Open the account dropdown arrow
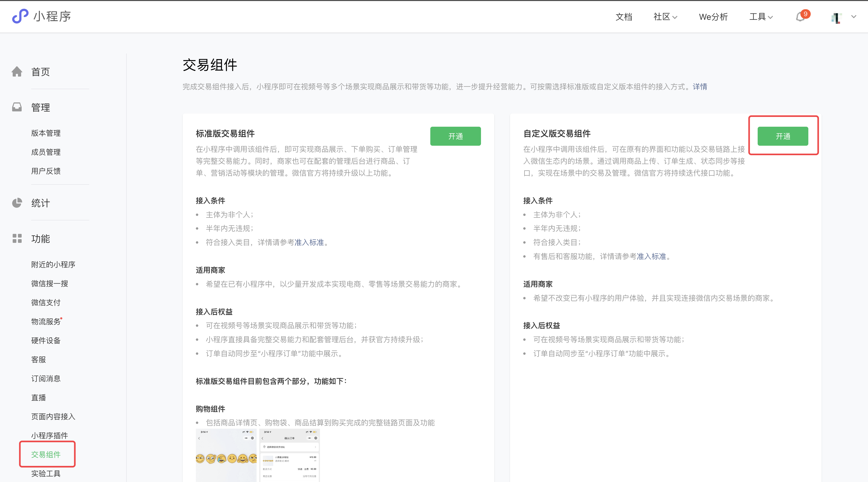The height and width of the screenshot is (482, 868). pyautogui.click(x=853, y=17)
